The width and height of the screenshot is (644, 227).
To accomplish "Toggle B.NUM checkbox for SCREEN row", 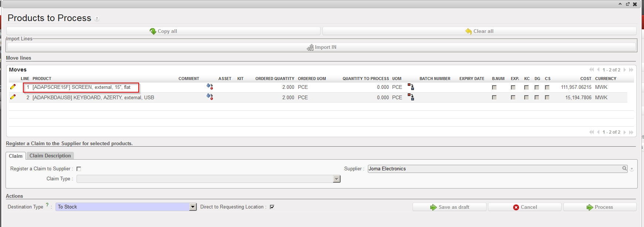I will (x=494, y=87).
